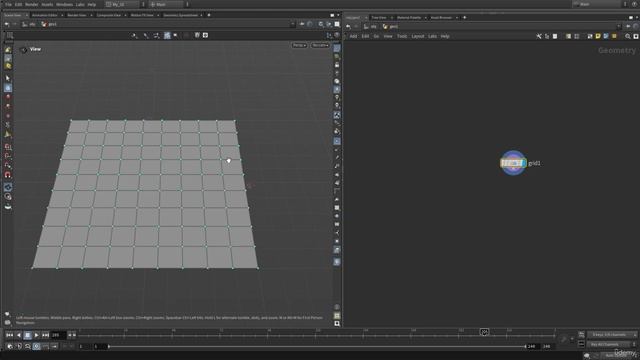The width and height of the screenshot is (640, 360).
Task: Open the Material Palette tab
Action: click(x=409, y=18)
